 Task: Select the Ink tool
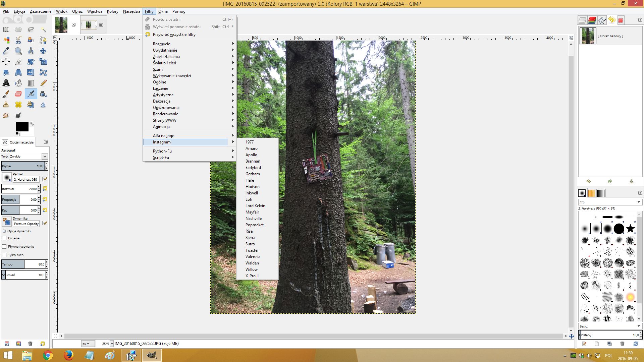point(43,94)
